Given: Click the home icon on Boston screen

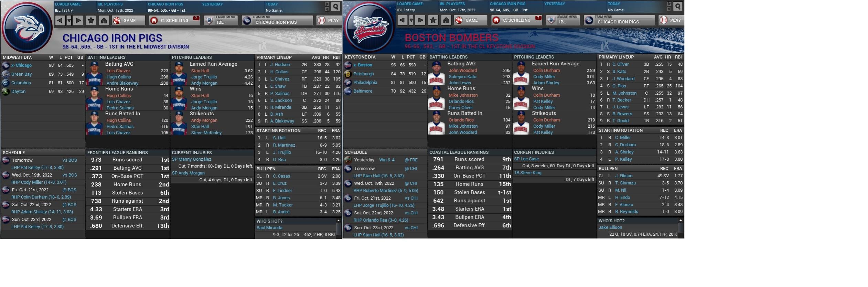Looking at the screenshot, I should 446,20.
